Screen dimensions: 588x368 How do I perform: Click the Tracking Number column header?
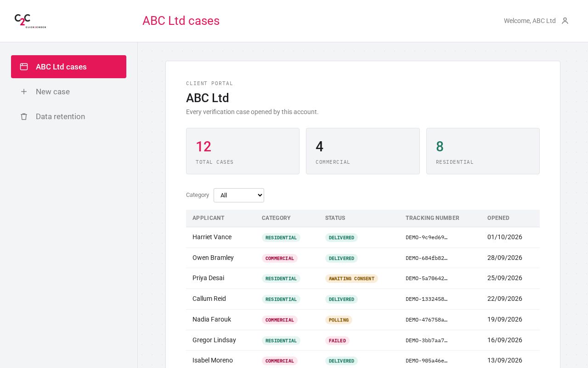pos(432,218)
